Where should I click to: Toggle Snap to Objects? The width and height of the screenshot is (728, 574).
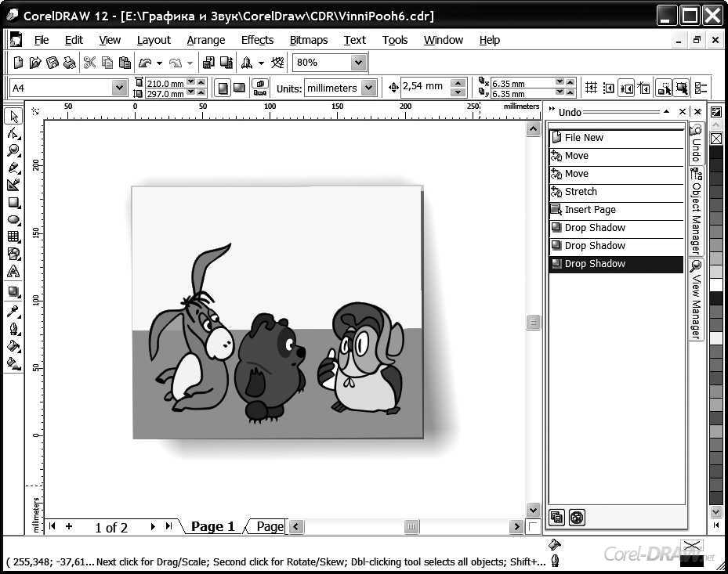click(626, 88)
